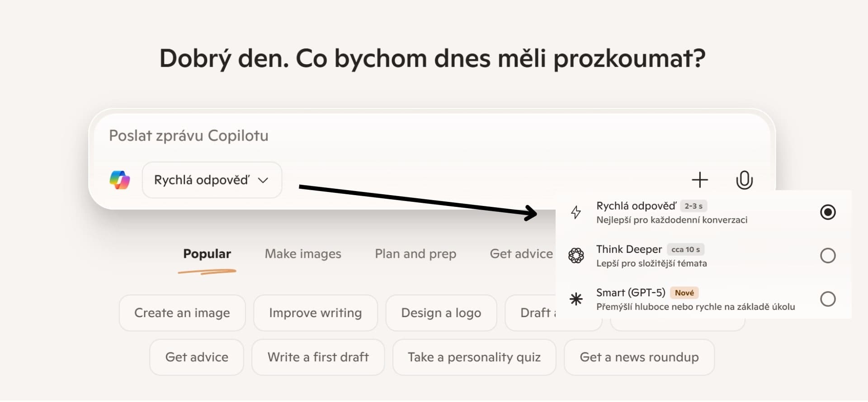The width and height of the screenshot is (868, 402).
Task: Expand the response mode chevron
Action: 264,180
